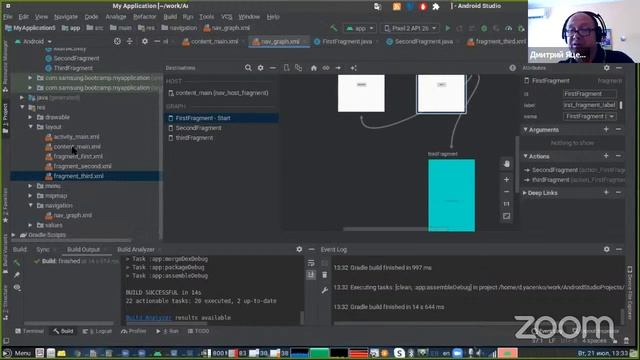The width and height of the screenshot is (640, 360).
Task: Open Attributes panel gear settings
Action: coord(607,68)
